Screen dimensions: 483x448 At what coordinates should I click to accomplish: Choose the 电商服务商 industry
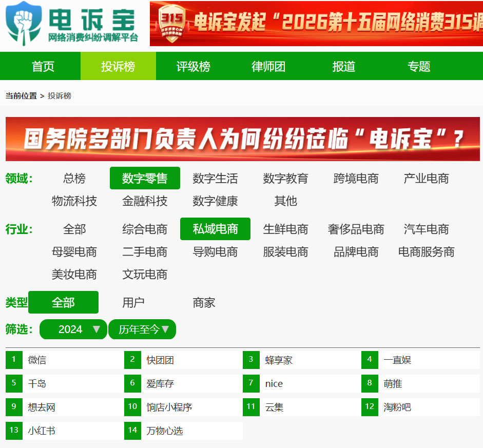pyautogui.click(x=427, y=252)
